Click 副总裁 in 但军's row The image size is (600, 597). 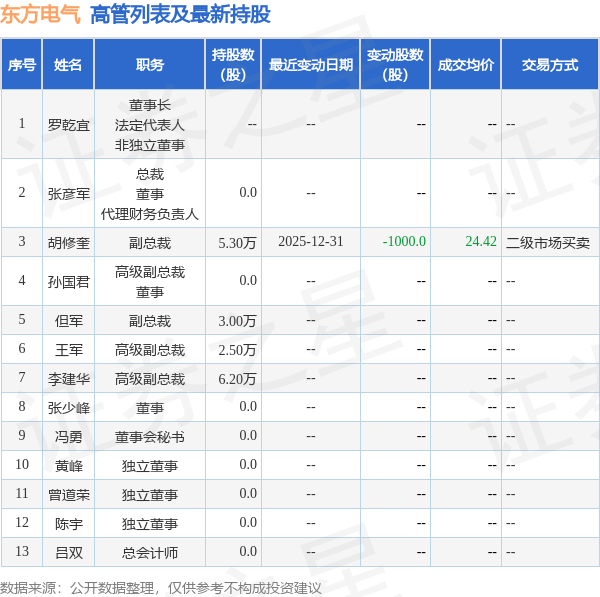[x=150, y=321]
